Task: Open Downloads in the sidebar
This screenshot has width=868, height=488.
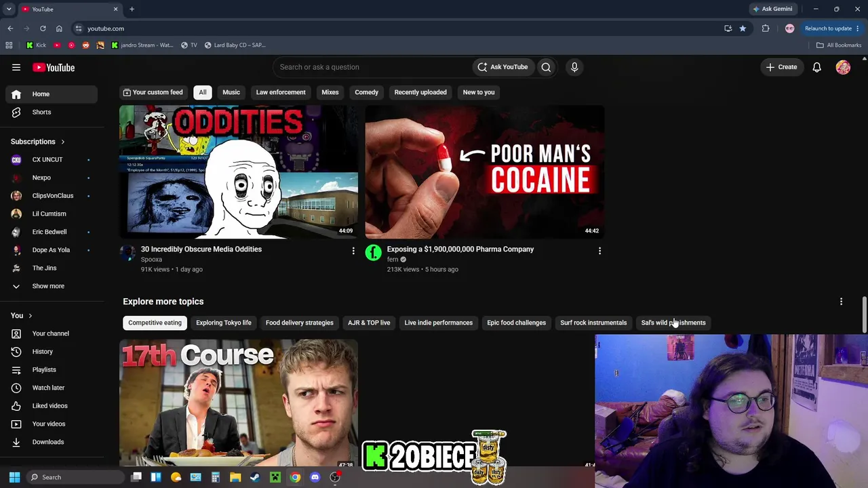Action: 49,442
